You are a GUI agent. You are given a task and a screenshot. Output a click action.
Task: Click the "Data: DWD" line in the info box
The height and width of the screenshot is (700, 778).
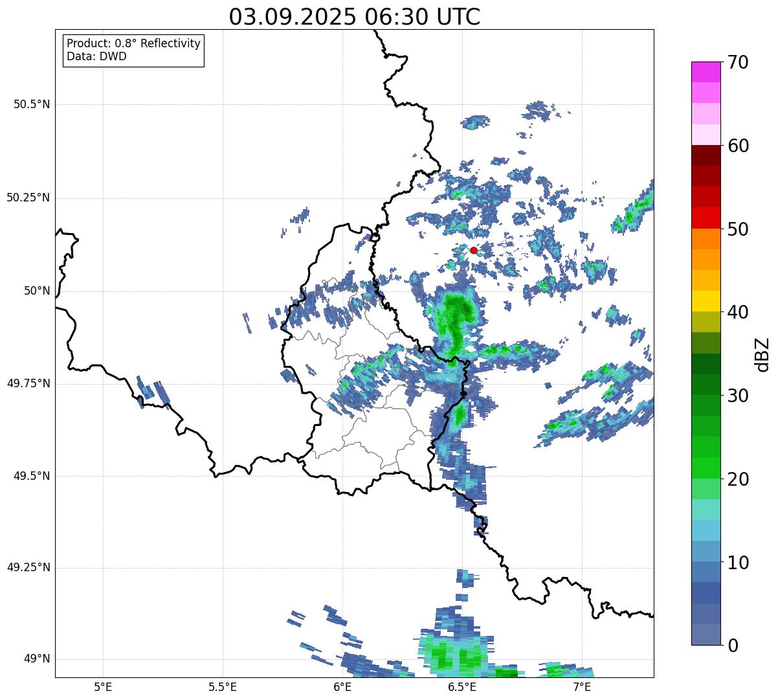97,56
